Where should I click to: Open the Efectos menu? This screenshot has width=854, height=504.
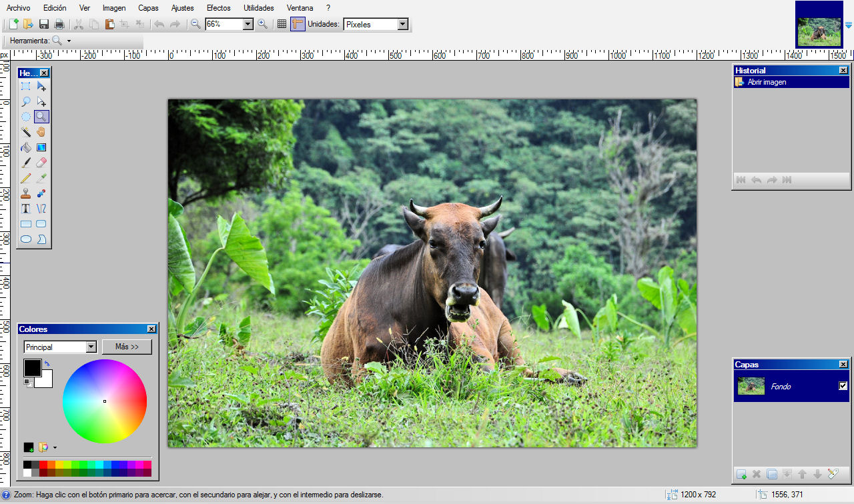218,7
